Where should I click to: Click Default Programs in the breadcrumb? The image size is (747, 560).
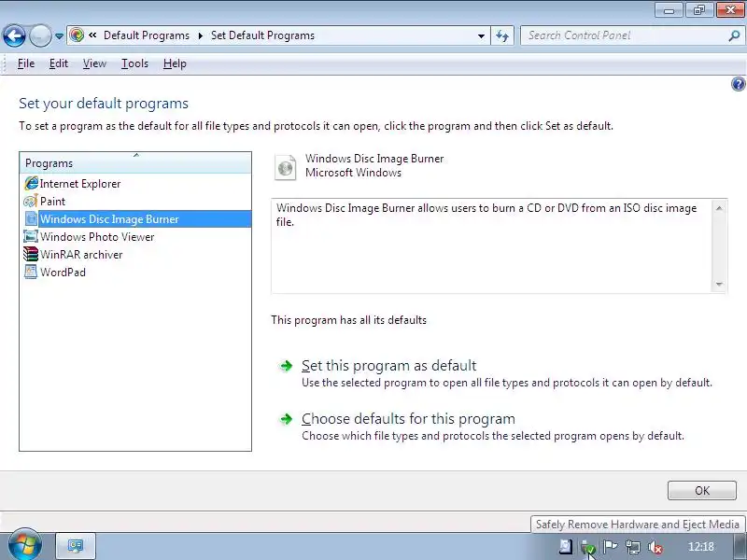147,35
